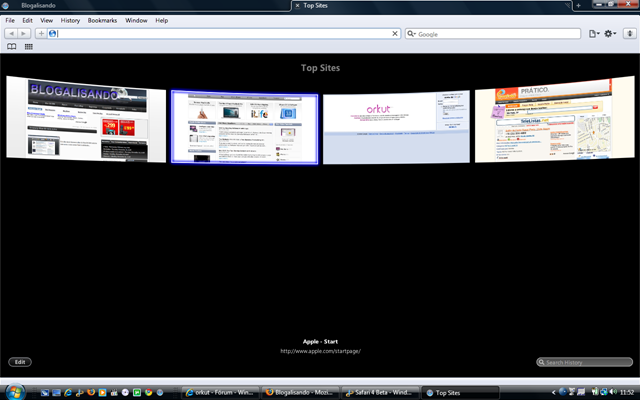
Task: Launch Windows Media Player from the Quick Launch
Action: 102,393
